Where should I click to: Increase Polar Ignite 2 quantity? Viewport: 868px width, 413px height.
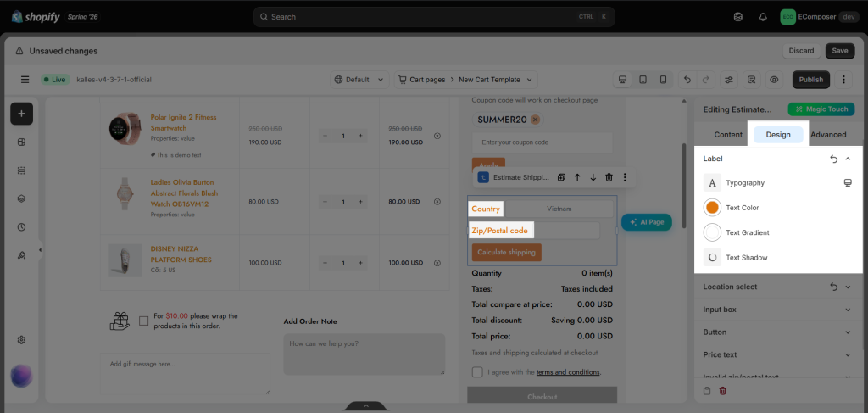click(x=360, y=136)
